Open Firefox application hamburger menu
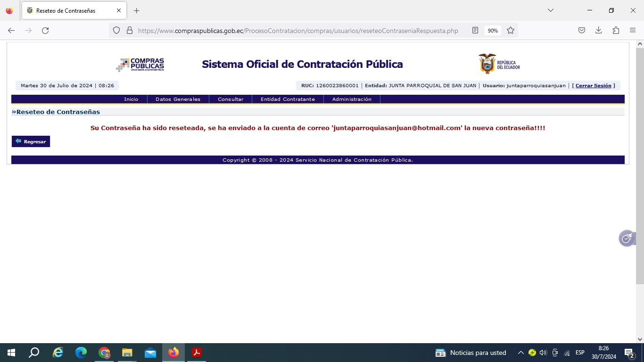644x362 pixels. (633, 31)
